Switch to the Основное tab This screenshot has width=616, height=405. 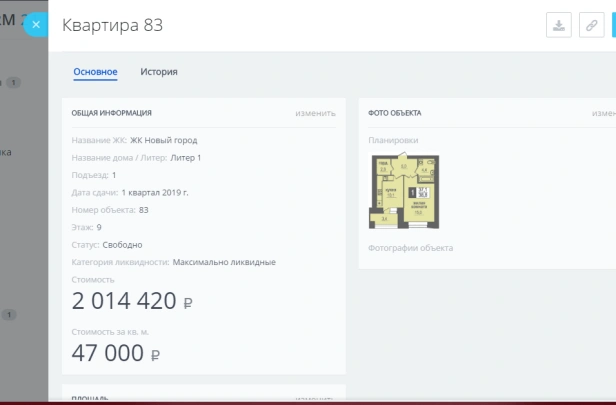click(x=95, y=72)
